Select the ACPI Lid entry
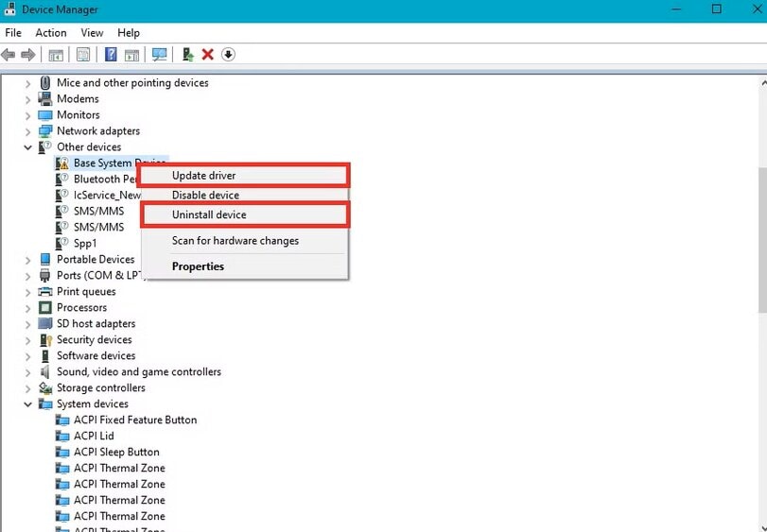 tap(94, 436)
